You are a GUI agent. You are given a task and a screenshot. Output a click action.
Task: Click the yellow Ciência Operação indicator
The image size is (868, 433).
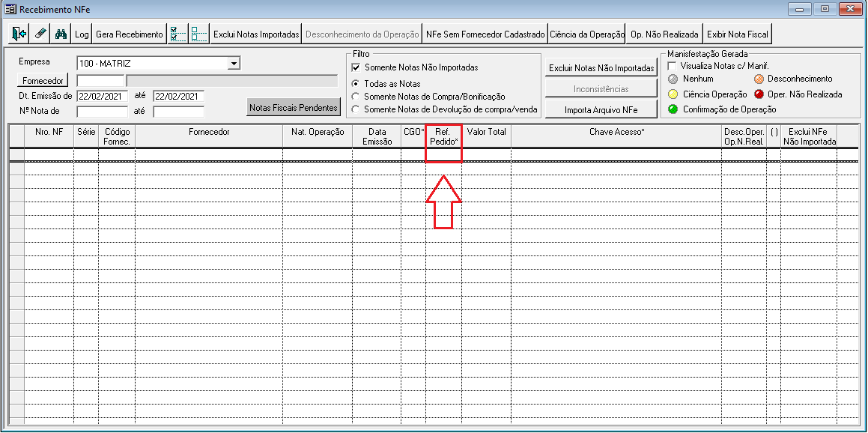click(673, 94)
